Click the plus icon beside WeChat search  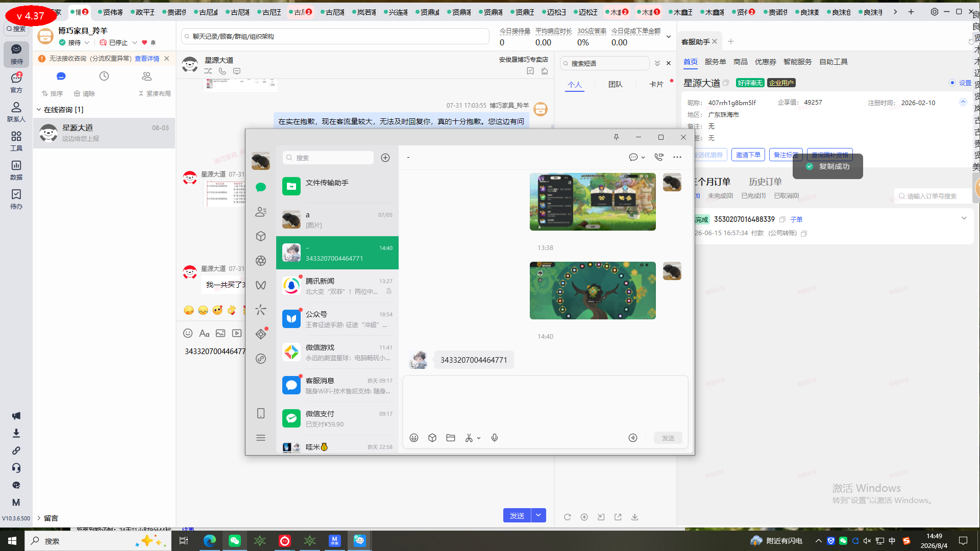coord(385,158)
